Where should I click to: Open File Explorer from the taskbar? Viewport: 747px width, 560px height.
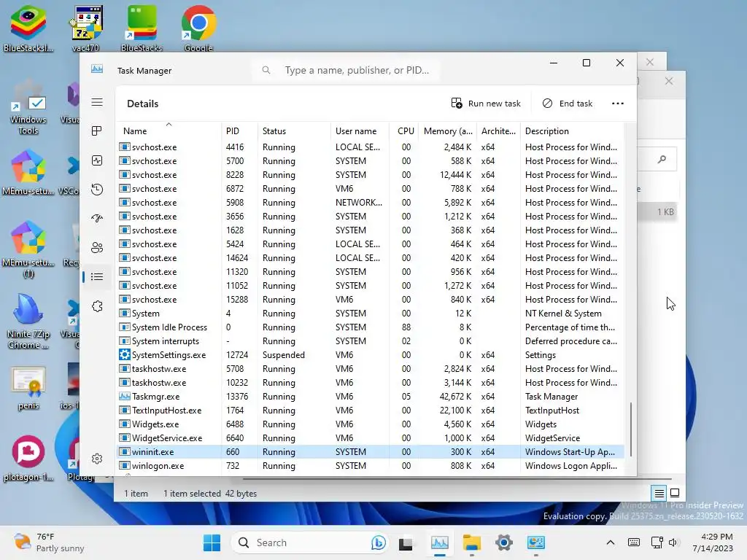point(472,542)
